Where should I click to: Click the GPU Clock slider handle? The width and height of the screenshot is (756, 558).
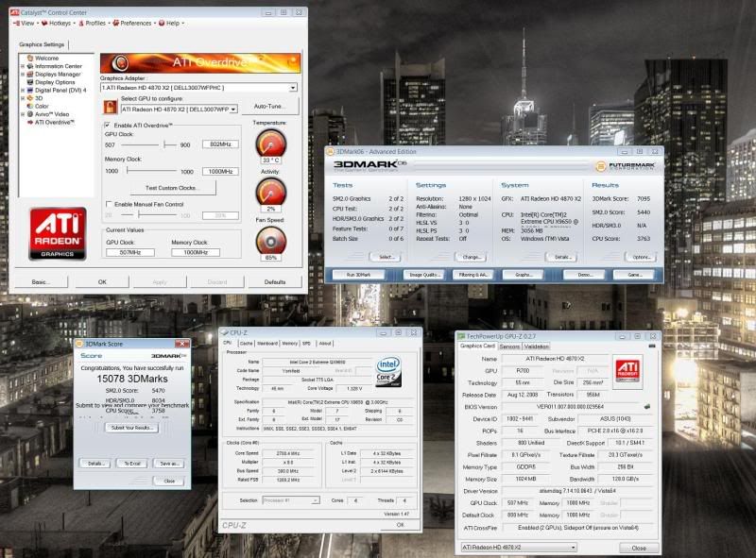(164, 144)
